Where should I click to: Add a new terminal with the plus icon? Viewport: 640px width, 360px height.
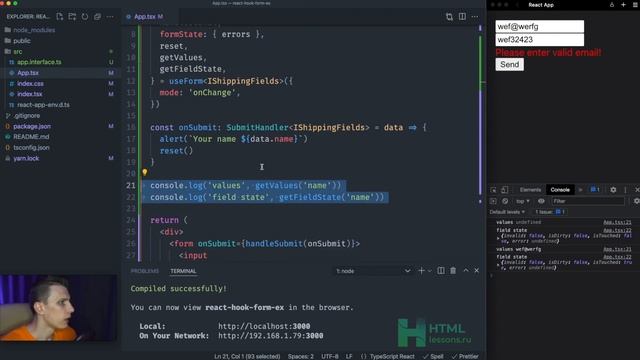pos(421,270)
